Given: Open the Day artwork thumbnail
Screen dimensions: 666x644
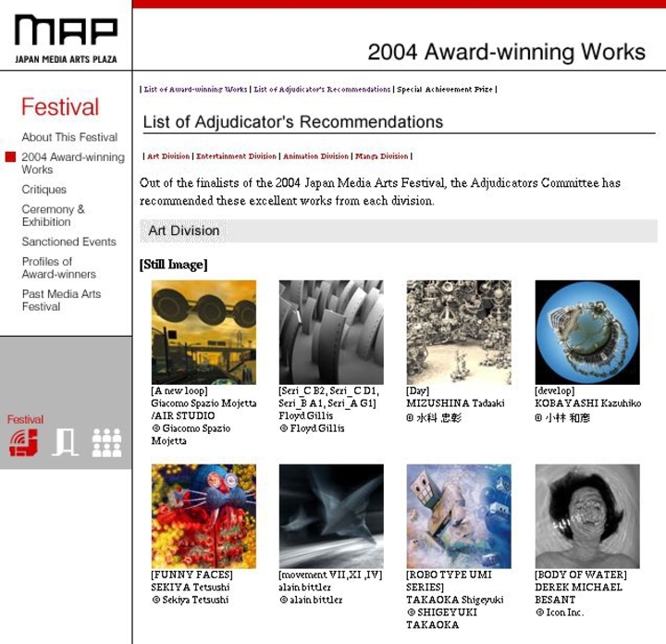Looking at the screenshot, I should tap(459, 332).
